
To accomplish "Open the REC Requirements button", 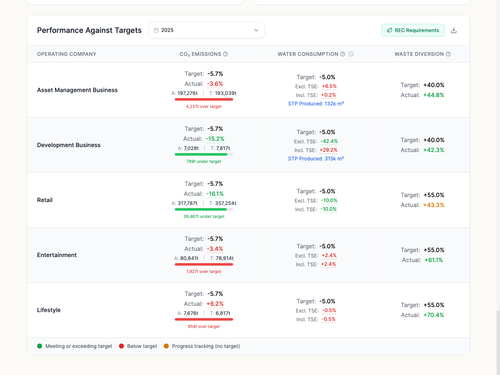I will point(413,30).
